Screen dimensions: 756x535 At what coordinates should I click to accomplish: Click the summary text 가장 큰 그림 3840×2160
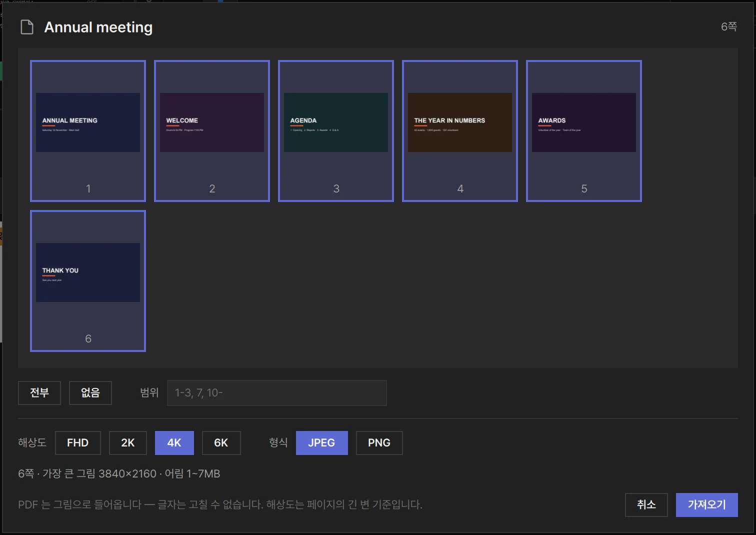pyautogui.click(x=99, y=474)
